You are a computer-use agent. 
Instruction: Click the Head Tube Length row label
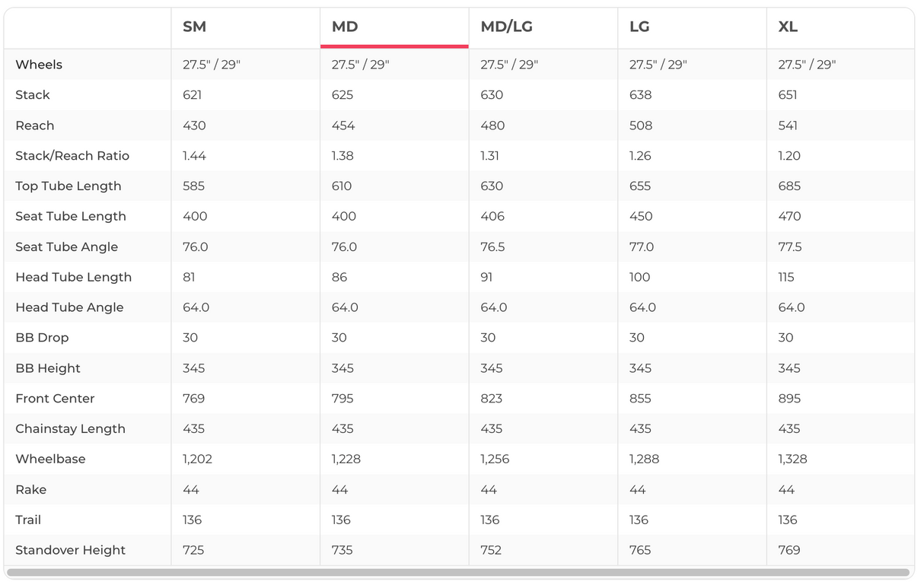click(x=73, y=278)
